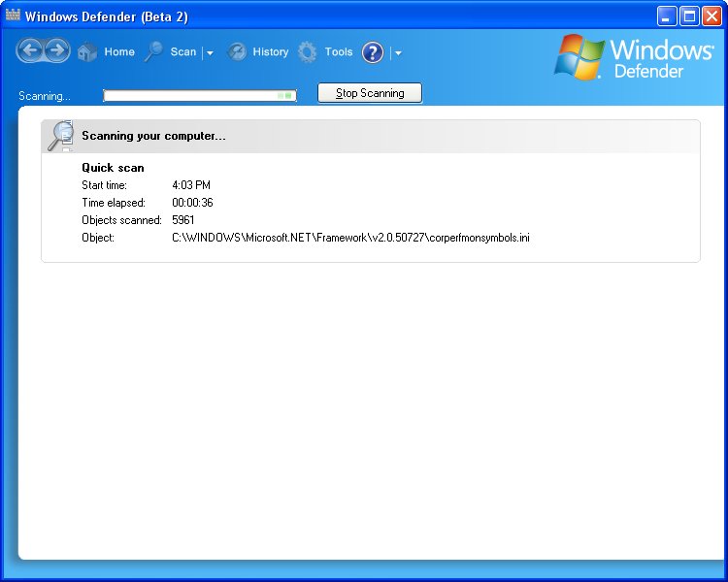Click the Back navigation arrow
Screen dimensions: 728x582
(x=30, y=50)
